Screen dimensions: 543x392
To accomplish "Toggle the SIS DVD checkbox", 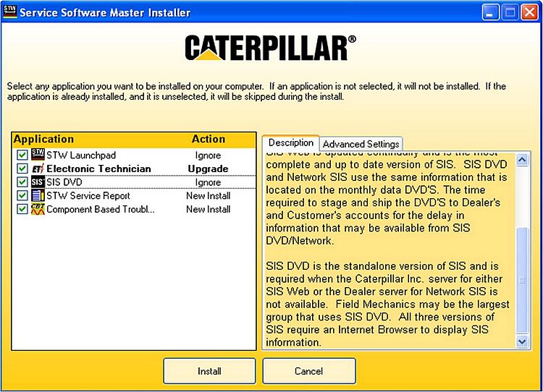I will [22, 182].
